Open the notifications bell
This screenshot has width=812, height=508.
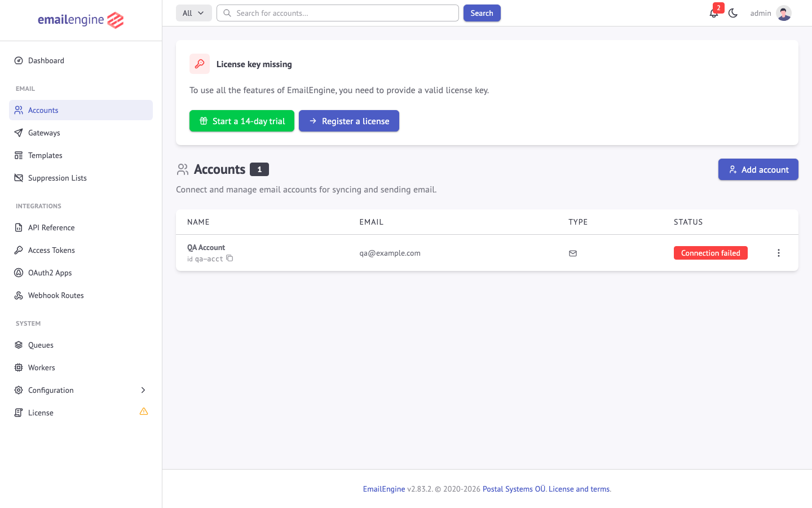coord(714,13)
